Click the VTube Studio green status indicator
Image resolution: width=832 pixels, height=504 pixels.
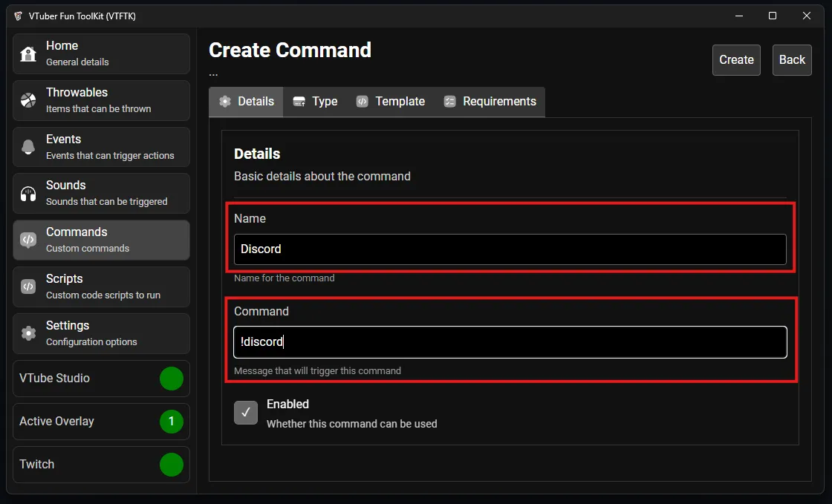(x=172, y=379)
